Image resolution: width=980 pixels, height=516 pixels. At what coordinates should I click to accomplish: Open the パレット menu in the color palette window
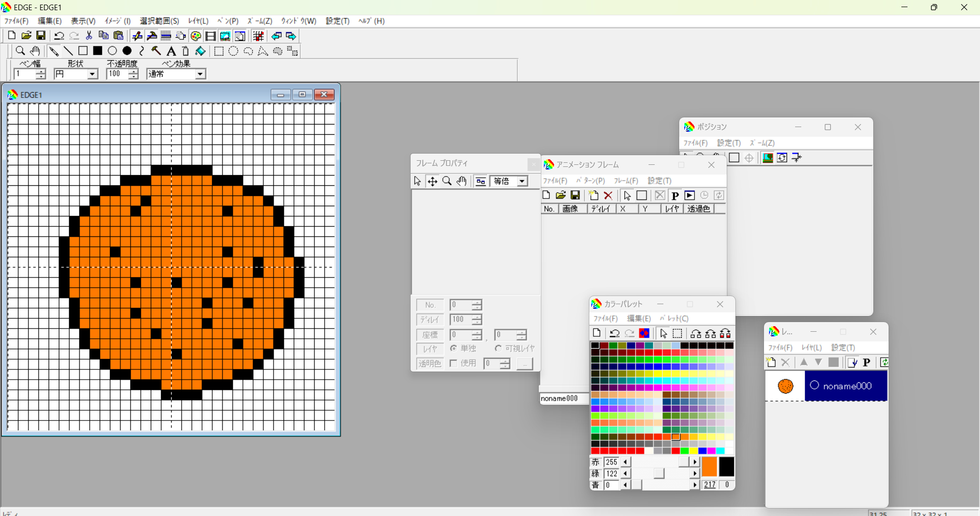click(675, 318)
